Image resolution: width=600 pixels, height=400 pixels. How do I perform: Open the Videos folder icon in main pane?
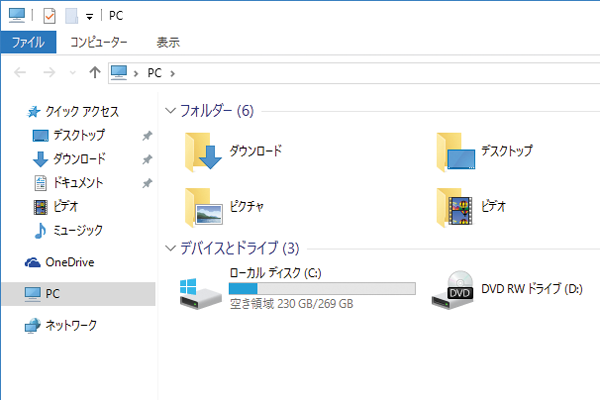pos(456,207)
